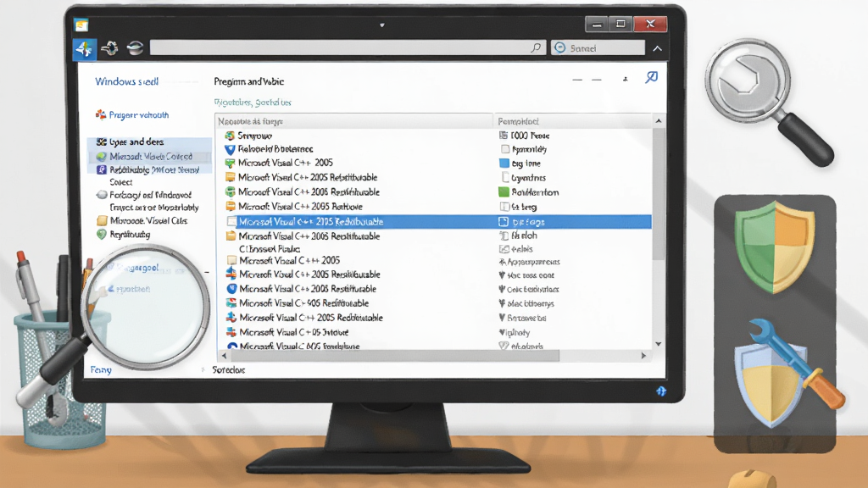The width and height of the screenshot is (868, 488).
Task: Follow the "Windows sredl" heading link
Action: (x=127, y=82)
